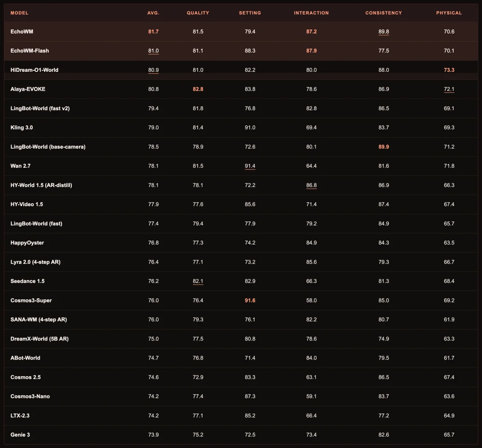Image resolution: width=482 pixels, height=448 pixels.
Task: Click Cosmos3-Super interaction score 58.0
Action: (x=312, y=300)
